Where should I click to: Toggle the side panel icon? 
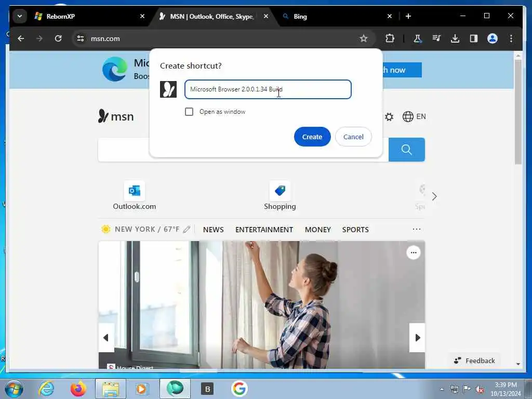coord(474,38)
